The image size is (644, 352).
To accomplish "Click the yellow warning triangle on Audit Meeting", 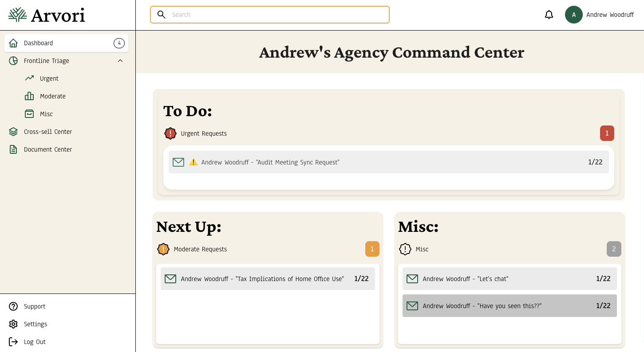I will point(194,162).
